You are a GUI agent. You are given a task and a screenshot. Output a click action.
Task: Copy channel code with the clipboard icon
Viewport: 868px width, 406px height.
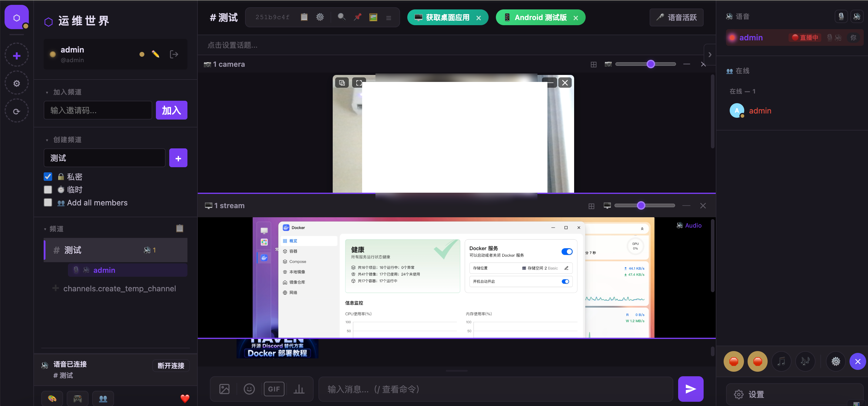(x=304, y=17)
